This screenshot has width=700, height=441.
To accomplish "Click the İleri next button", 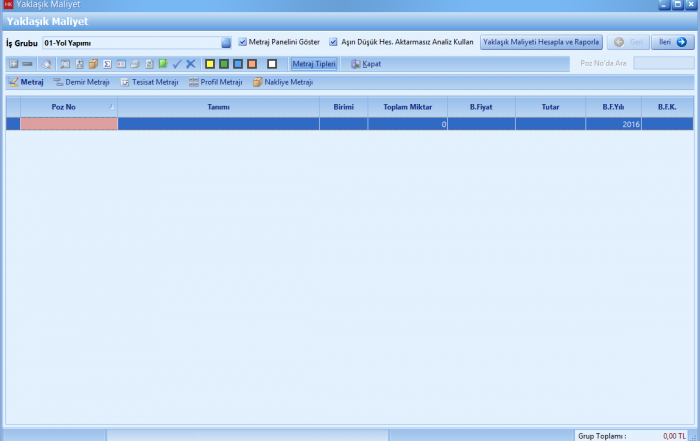I will 672,42.
